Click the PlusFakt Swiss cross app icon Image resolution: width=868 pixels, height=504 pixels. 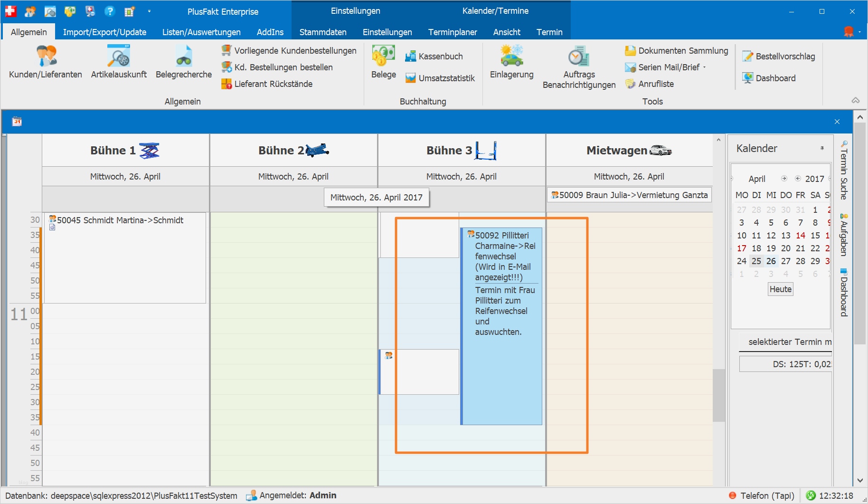tap(10, 11)
